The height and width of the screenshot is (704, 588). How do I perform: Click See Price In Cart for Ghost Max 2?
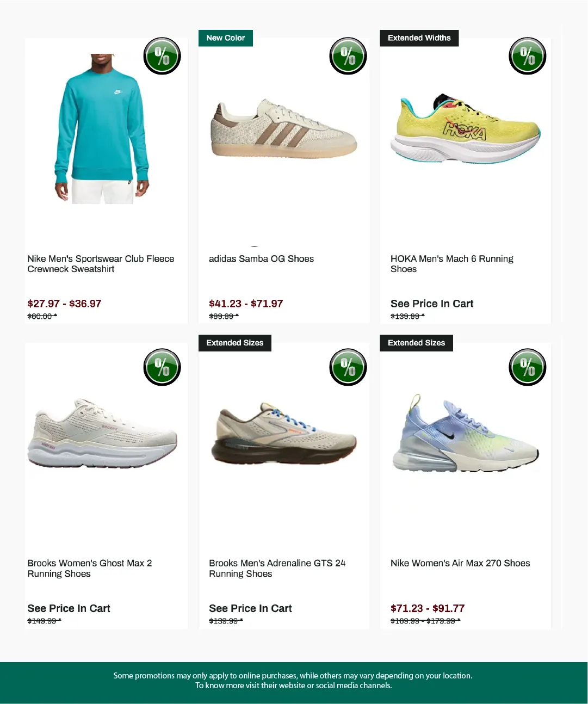coord(69,608)
